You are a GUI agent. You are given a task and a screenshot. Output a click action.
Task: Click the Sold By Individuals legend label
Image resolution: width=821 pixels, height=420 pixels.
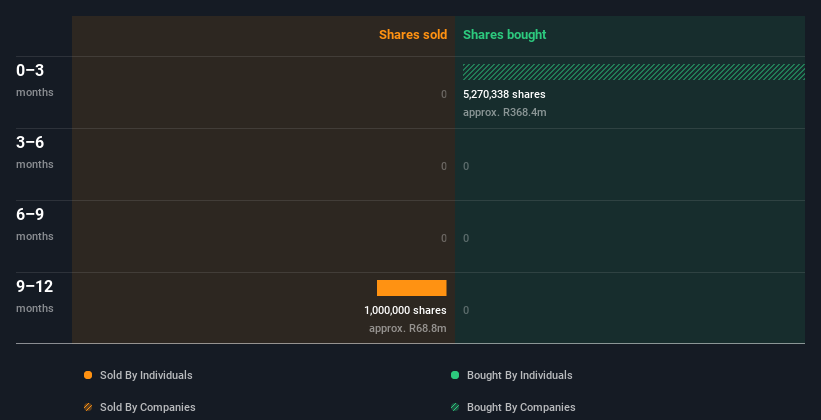pos(146,375)
